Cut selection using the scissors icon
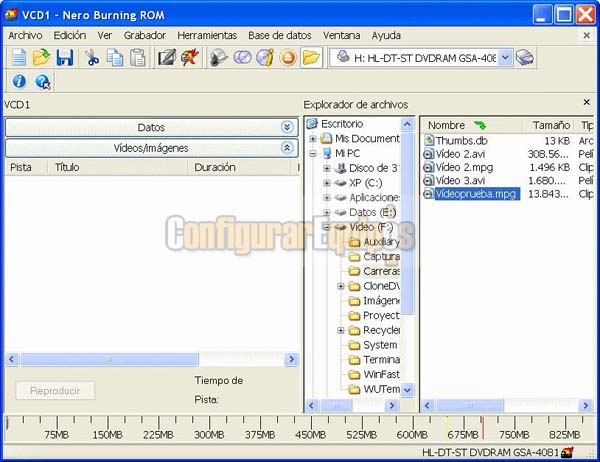The width and height of the screenshot is (600, 462). tap(92, 58)
